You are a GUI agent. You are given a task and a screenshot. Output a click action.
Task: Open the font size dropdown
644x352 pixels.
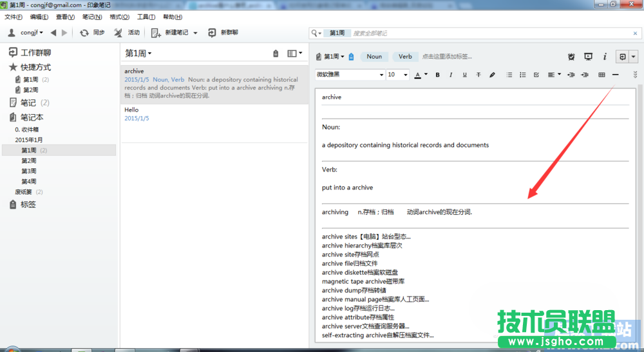[x=397, y=75]
